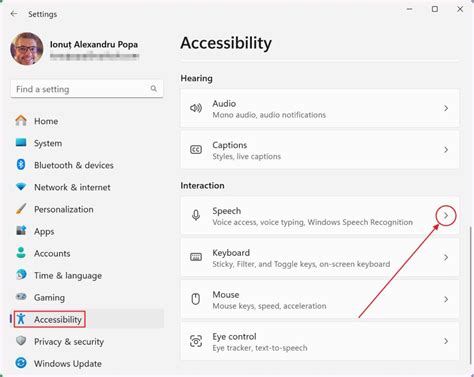Close the Settings window

point(460,9)
